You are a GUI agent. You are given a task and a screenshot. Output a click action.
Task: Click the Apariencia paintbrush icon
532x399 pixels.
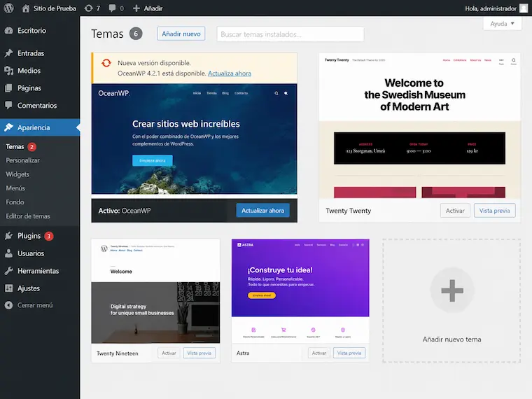tap(9, 127)
